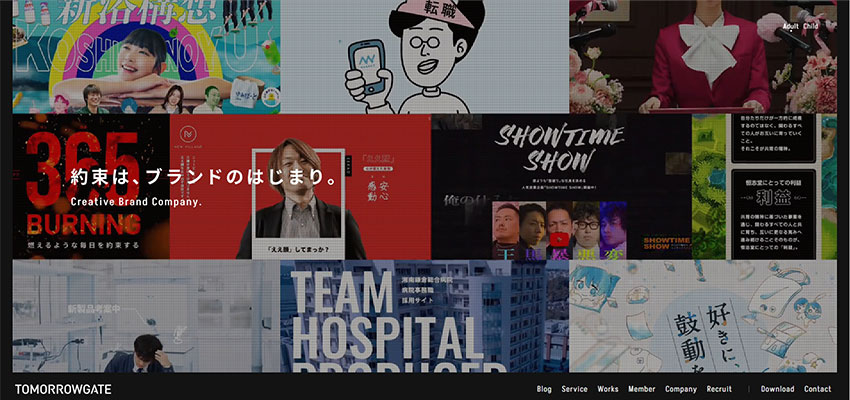Open the cartoon man with smartphone thumbnail
The width and height of the screenshot is (850, 400).
(425, 56)
